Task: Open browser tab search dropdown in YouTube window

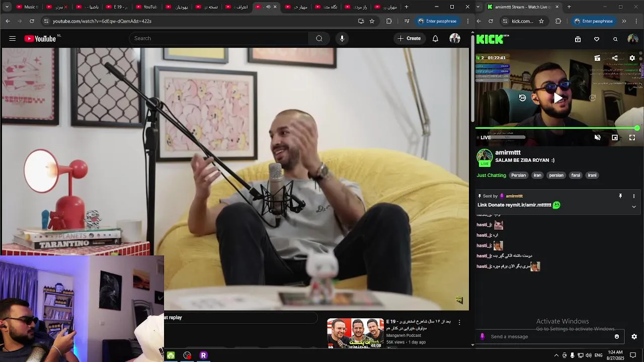Action: pos(7,7)
